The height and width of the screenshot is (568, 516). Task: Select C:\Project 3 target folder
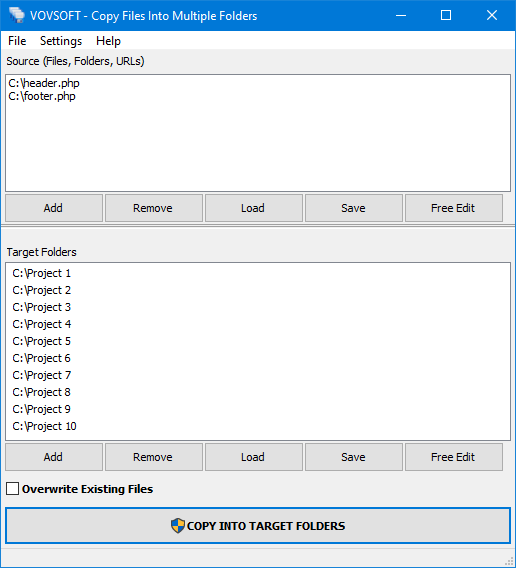pyautogui.click(x=41, y=307)
